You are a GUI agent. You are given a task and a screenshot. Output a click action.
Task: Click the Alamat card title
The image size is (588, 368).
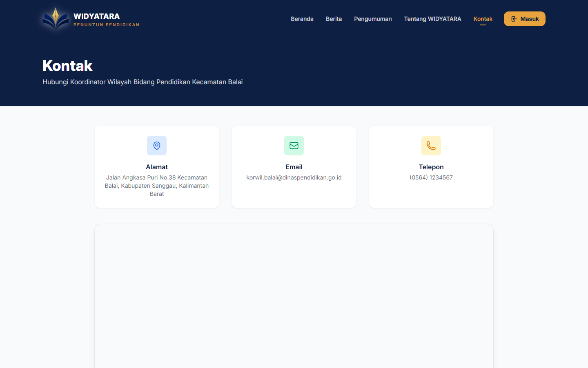tap(157, 167)
